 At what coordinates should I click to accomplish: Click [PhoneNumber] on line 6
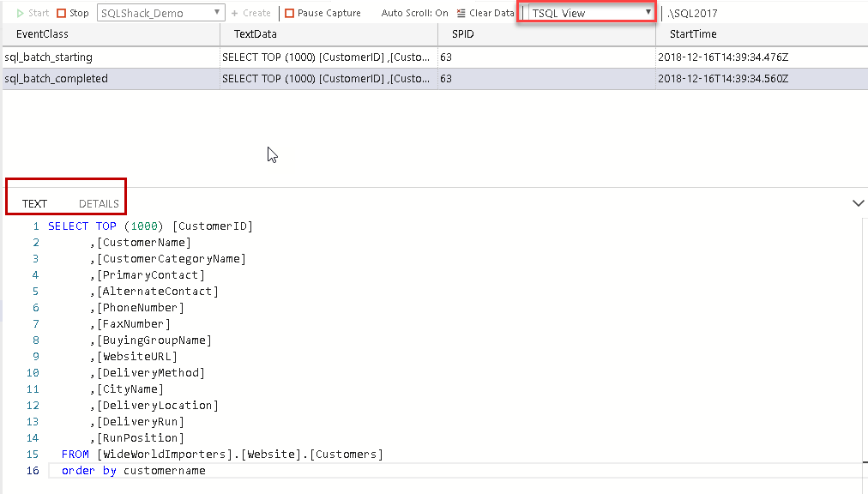[x=141, y=307]
